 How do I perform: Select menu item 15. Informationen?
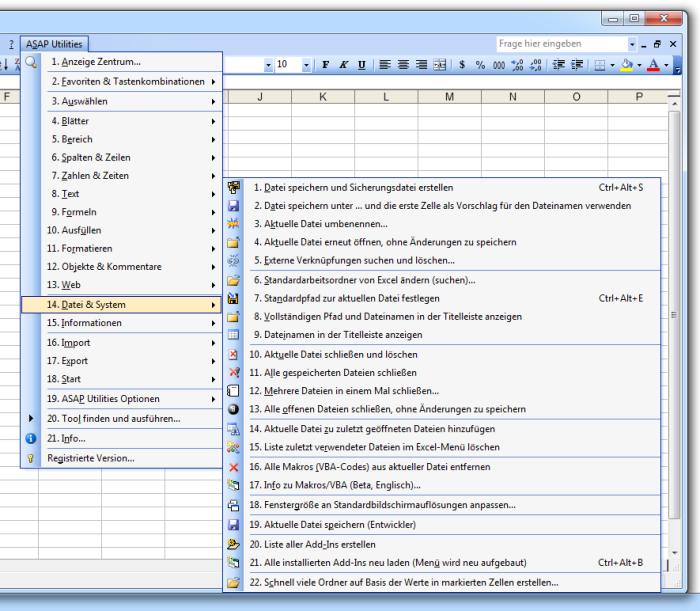click(x=121, y=323)
